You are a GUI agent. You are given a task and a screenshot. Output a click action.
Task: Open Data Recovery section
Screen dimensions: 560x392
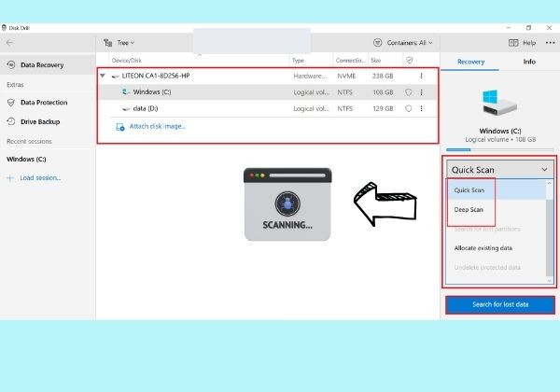tap(48, 65)
